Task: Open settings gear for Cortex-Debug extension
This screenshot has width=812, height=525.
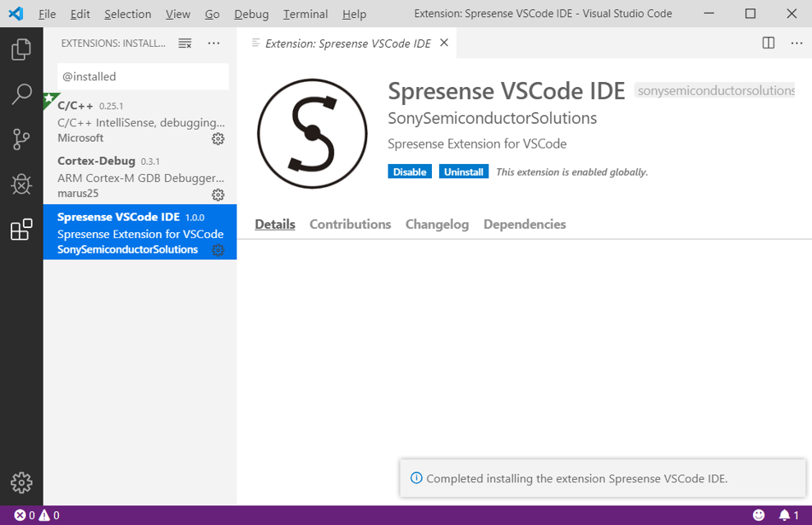Action: (x=218, y=194)
